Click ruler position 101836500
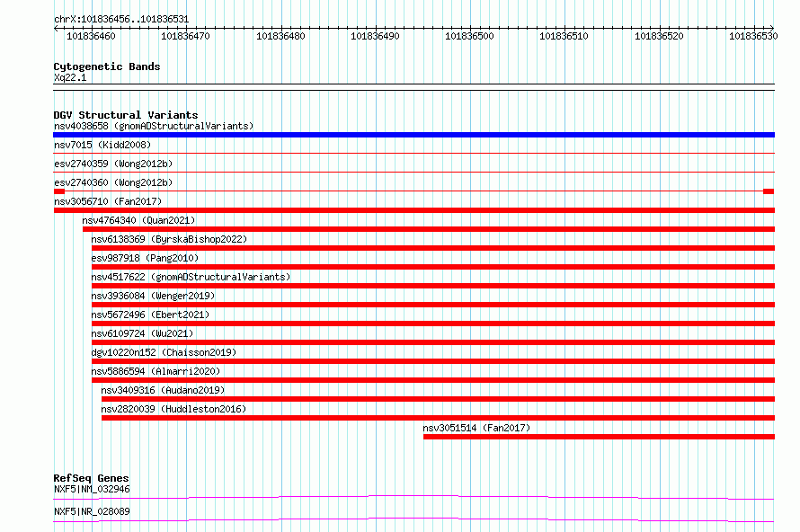Viewport: 800px width, 532px height. [469, 36]
